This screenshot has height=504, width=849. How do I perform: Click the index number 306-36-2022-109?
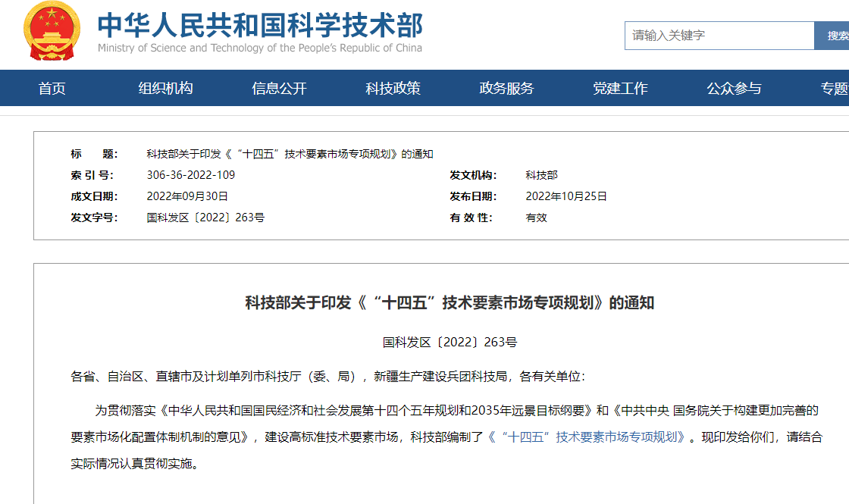(190, 175)
